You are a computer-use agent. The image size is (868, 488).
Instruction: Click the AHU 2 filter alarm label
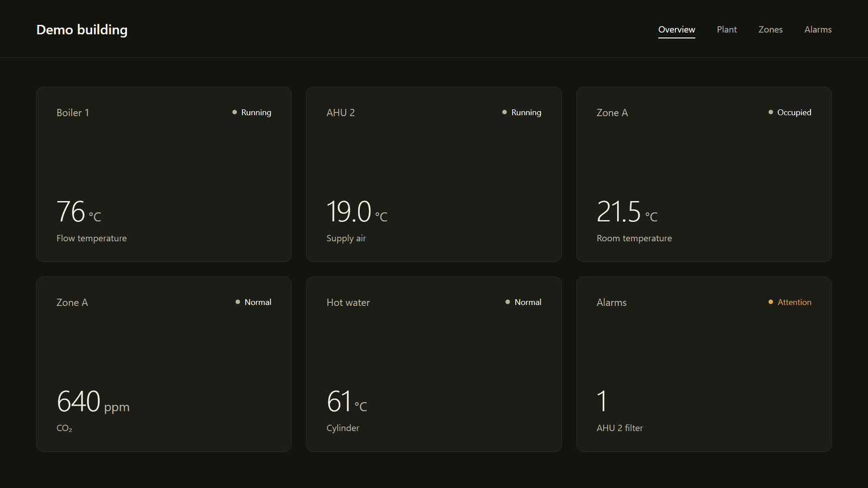pyautogui.click(x=620, y=428)
